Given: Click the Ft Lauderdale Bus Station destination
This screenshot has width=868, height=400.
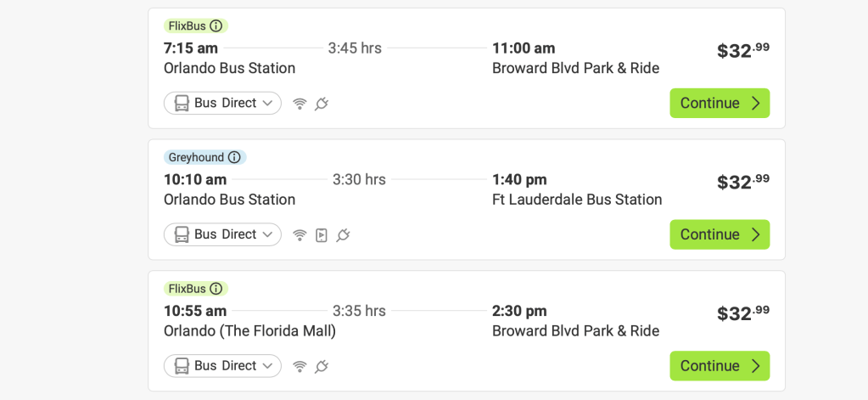Looking at the screenshot, I should 577,200.
